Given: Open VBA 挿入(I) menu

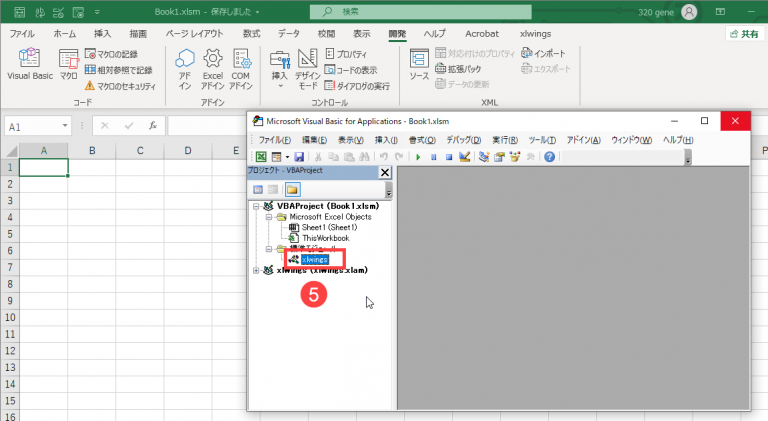Looking at the screenshot, I should (x=386, y=140).
